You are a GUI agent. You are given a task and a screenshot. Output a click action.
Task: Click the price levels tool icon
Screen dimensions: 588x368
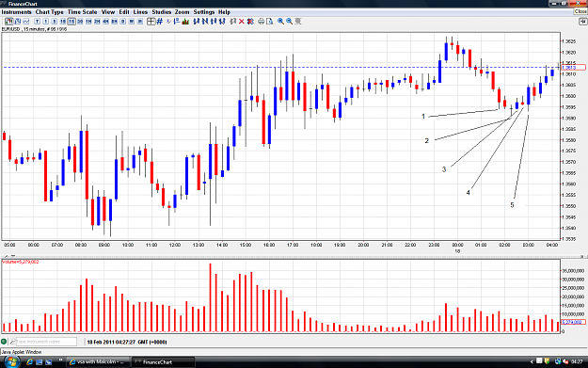click(177, 22)
